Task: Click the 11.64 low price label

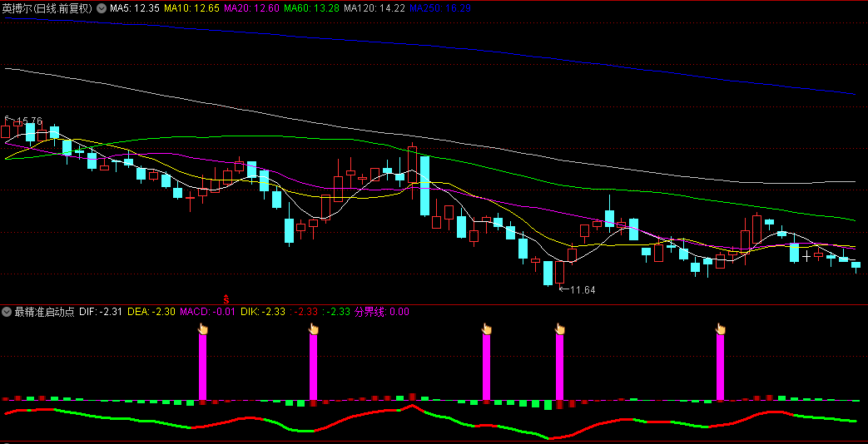Action: pyautogui.click(x=582, y=289)
